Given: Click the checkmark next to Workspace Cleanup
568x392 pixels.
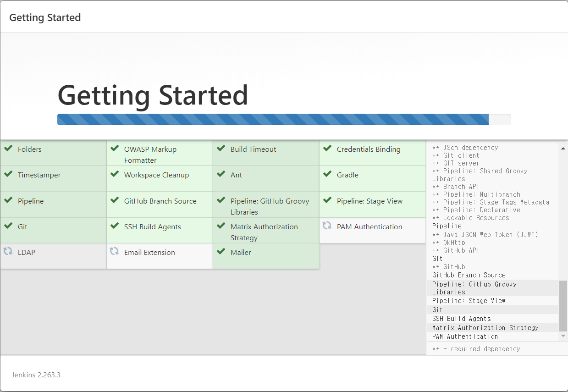Looking at the screenshot, I should coord(115,174).
